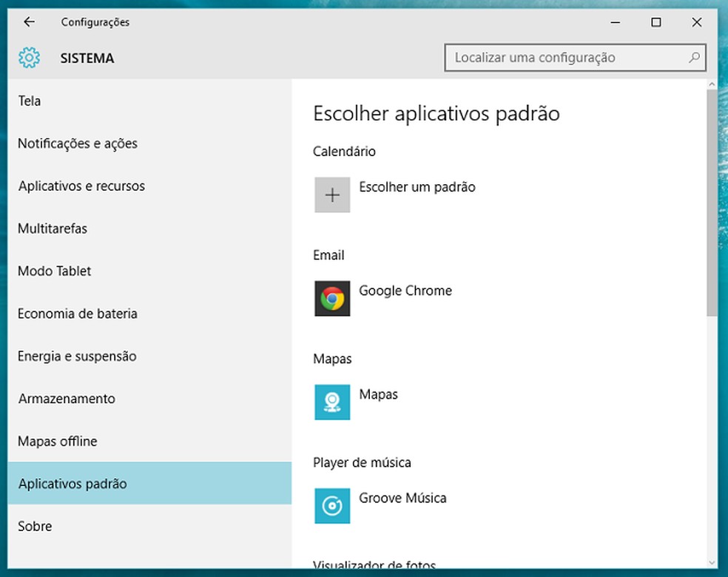This screenshot has height=577, width=728.
Task: Click the Google Chrome icon under Email
Action: pos(332,298)
